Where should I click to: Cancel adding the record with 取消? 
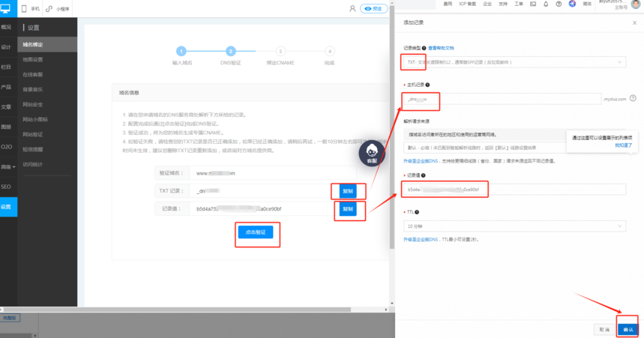tap(604, 329)
